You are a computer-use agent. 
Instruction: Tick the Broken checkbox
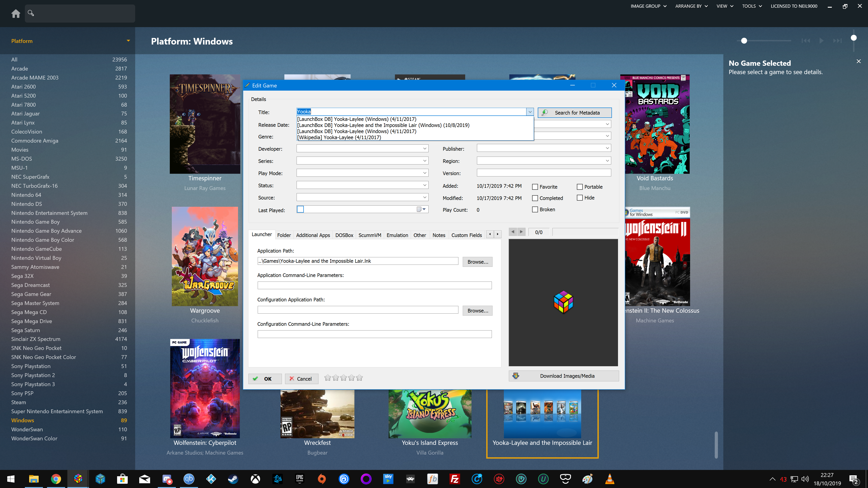pos(535,209)
